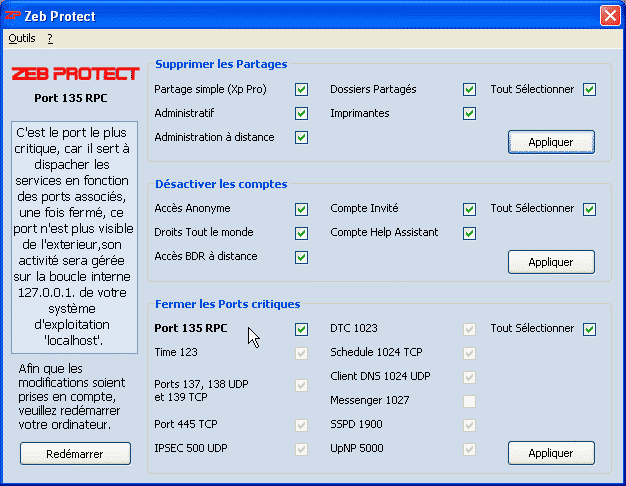Toggle Ports 137, 138 UDP checkbox
Image resolution: width=626 pixels, height=486 pixels.
coord(301,385)
